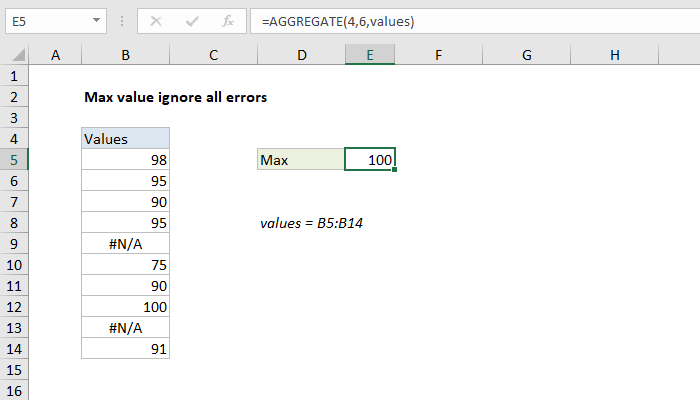Click the Select All corner triangle
Screen dimensions: 700x400
pyautogui.click(x=18, y=55)
